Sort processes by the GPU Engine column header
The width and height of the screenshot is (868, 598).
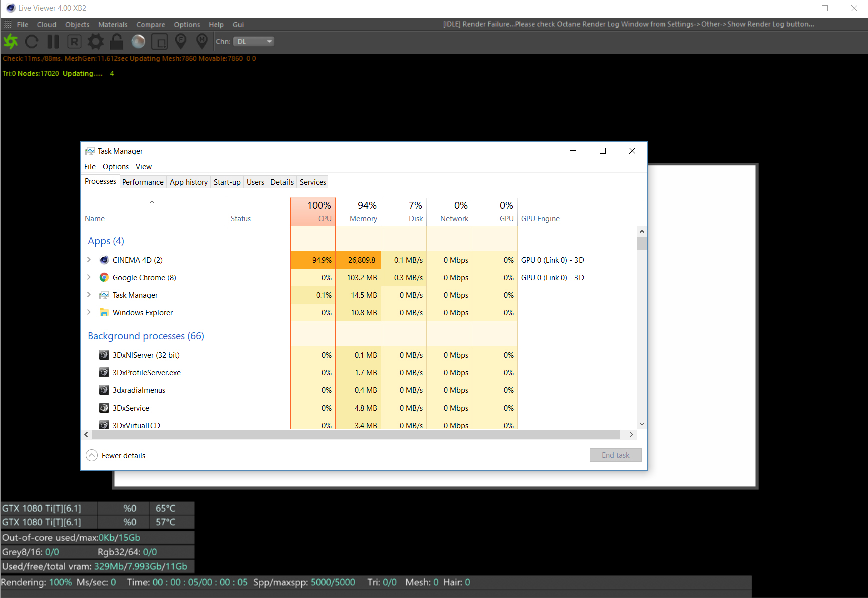(x=580, y=211)
